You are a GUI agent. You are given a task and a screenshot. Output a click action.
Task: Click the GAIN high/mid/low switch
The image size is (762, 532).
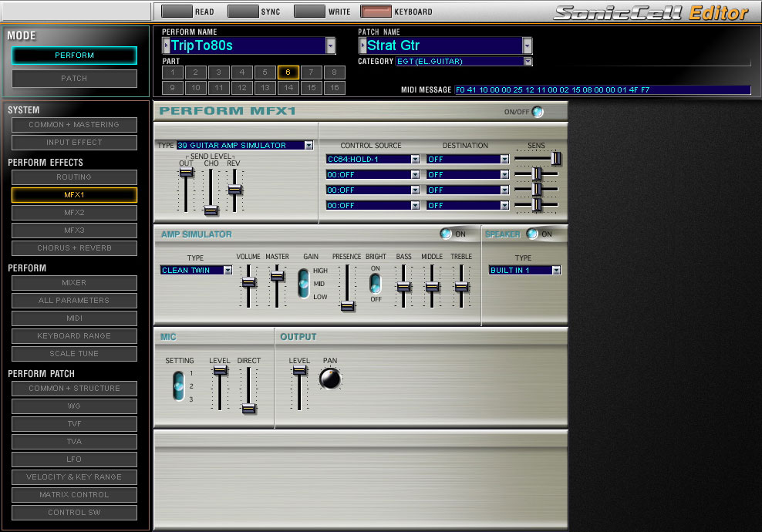click(x=303, y=283)
